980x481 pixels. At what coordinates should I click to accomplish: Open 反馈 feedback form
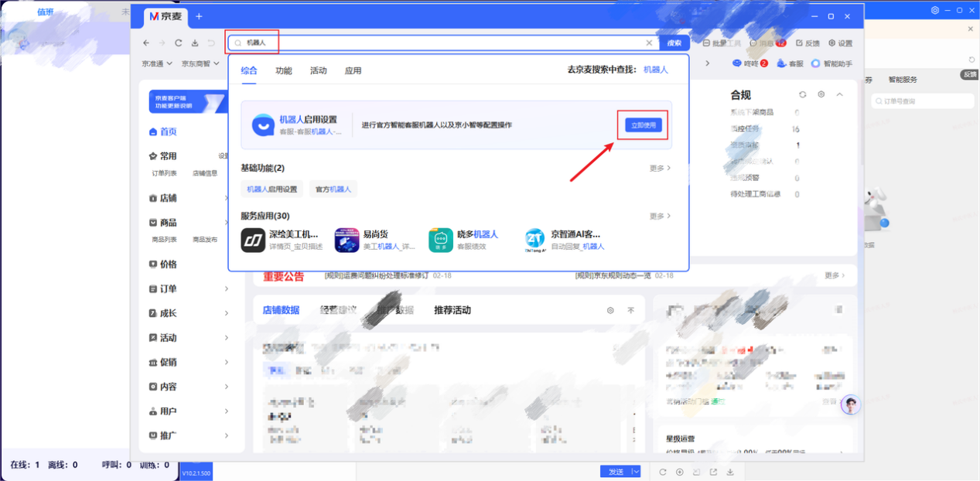tap(808, 43)
